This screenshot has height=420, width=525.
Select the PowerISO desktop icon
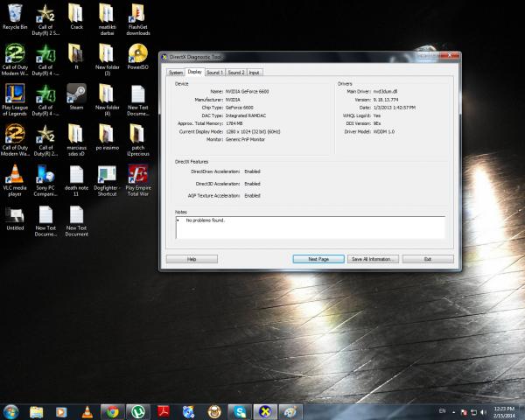click(x=137, y=52)
